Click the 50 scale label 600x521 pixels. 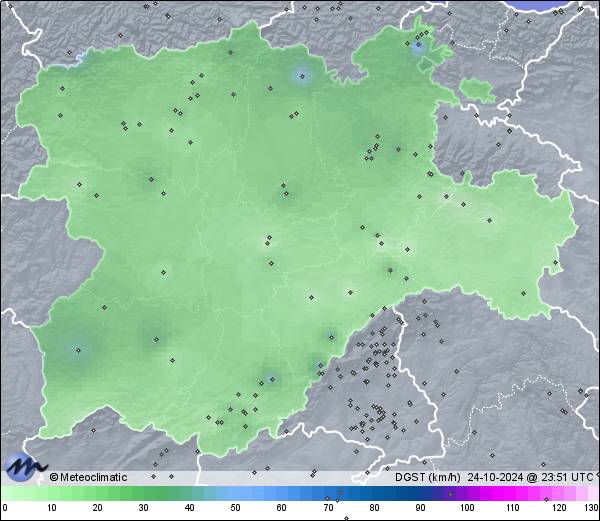point(235,508)
